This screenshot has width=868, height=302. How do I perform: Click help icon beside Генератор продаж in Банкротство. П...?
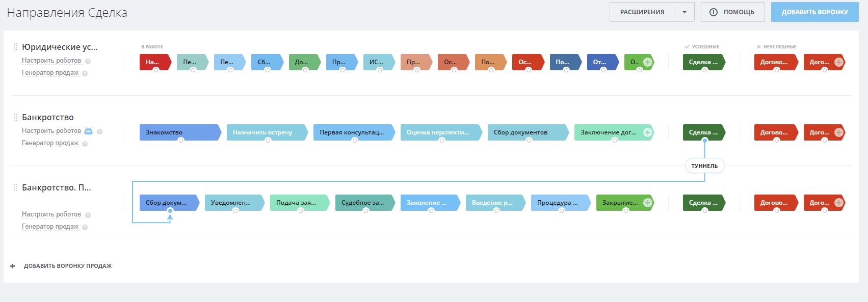[x=85, y=227]
